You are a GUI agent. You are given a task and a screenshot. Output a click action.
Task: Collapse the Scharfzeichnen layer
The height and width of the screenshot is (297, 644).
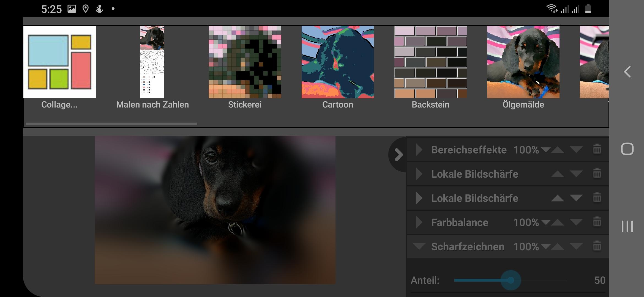419,246
